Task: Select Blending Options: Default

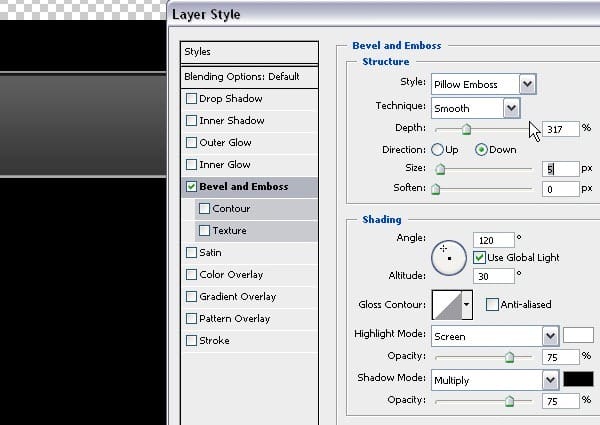Action: [249, 77]
